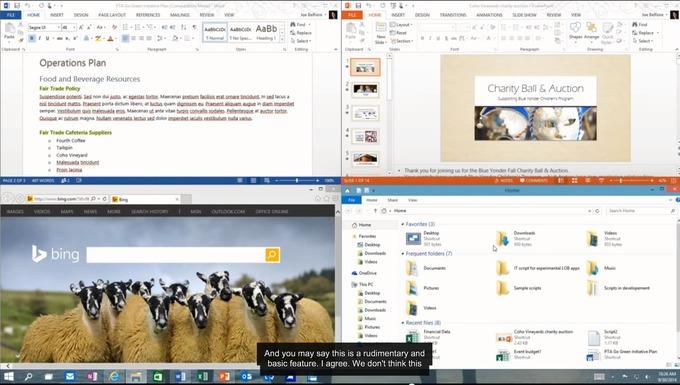This screenshot has width=680, height=385.
Task: Select slide 4 thumbnail in PowerPoint
Action: [365, 137]
